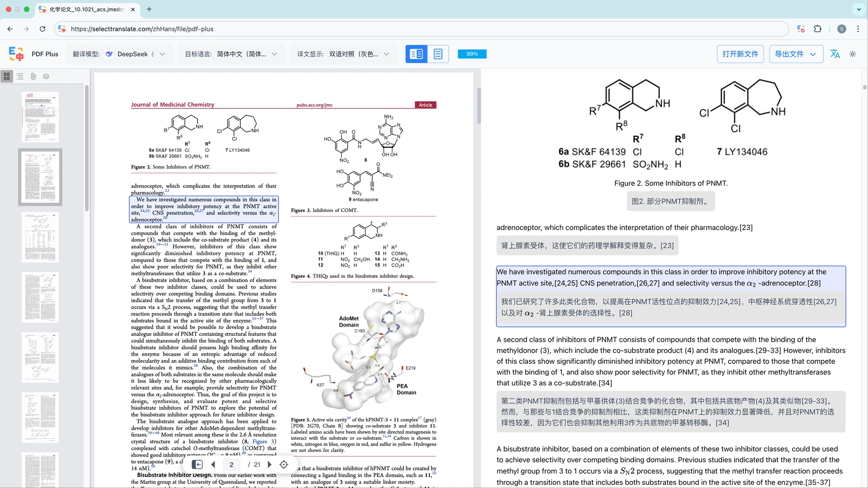The image size is (868, 488).
Task: Switch the theme with the sun icon
Action: point(853,54)
